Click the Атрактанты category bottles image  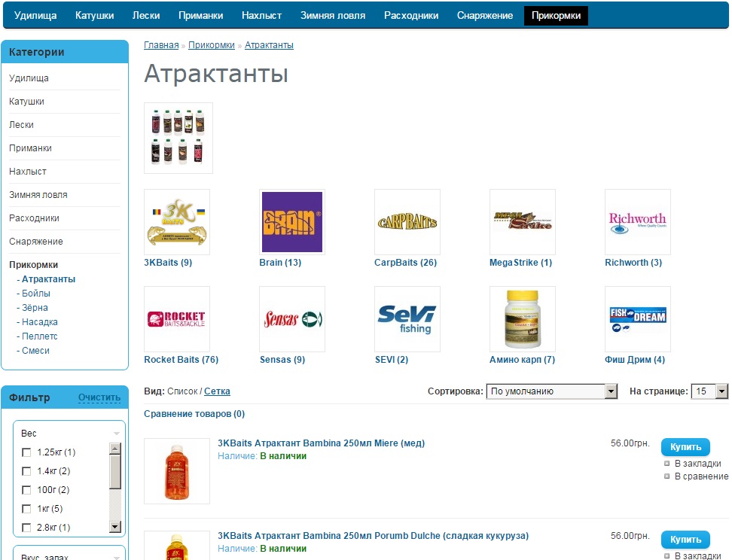pyautogui.click(x=178, y=138)
